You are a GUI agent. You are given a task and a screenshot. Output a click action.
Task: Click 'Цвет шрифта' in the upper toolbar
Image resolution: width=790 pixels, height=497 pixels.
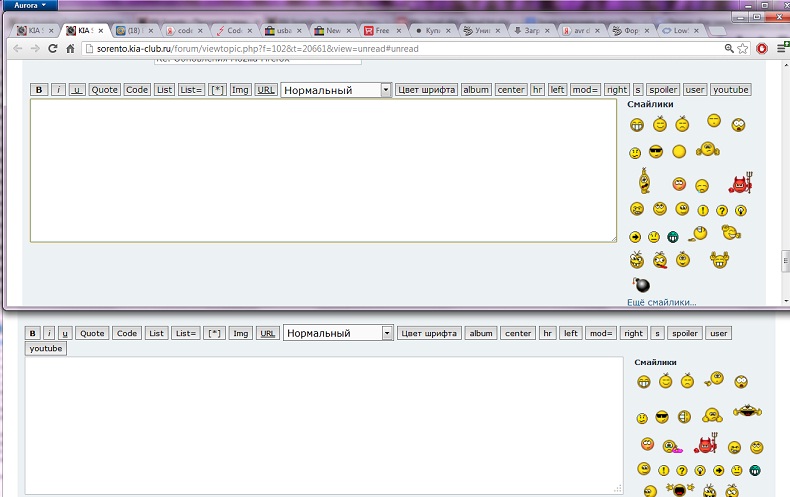426,90
